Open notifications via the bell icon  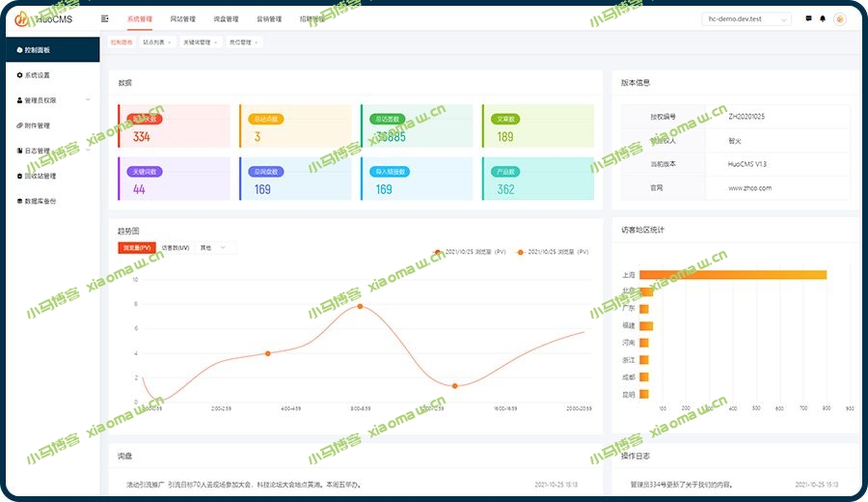(823, 19)
